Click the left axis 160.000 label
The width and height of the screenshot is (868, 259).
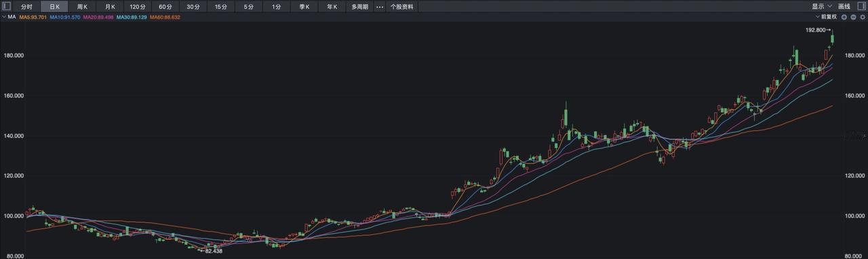coord(13,96)
